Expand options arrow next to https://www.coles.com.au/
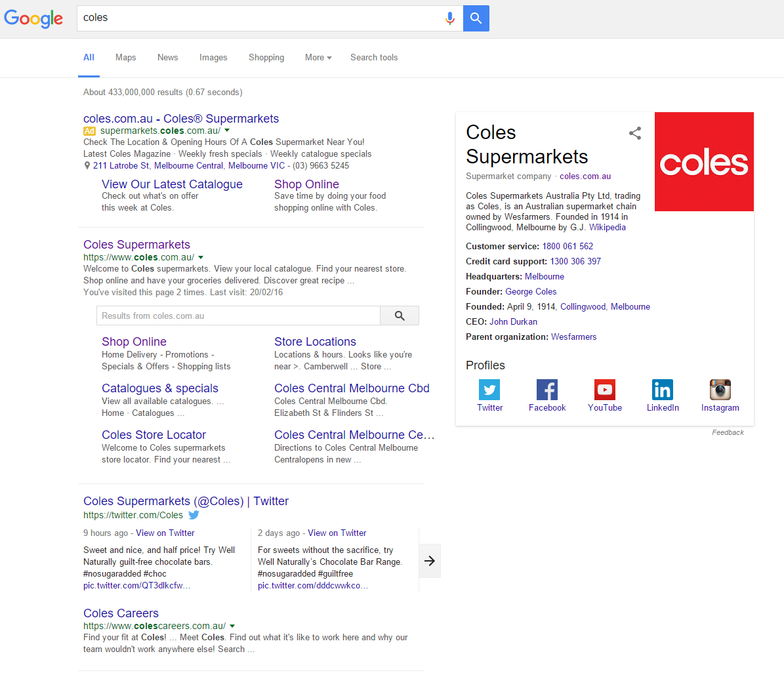 click(x=201, y=258)
